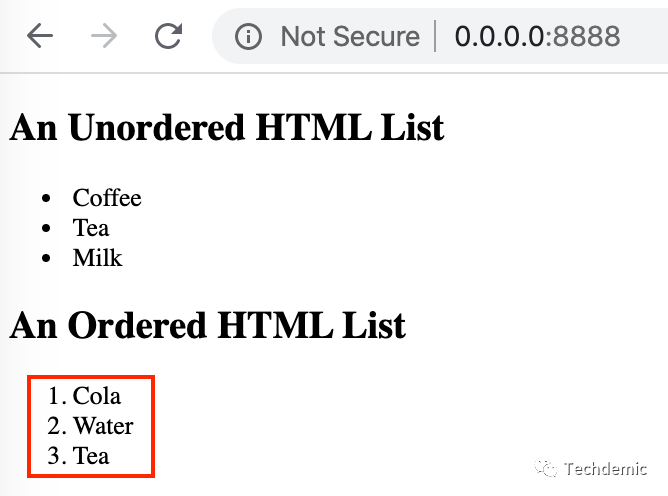Screen dimensions: 668x496
Task: Select Tea in the unordered list
Action: [x=91, y=228]
